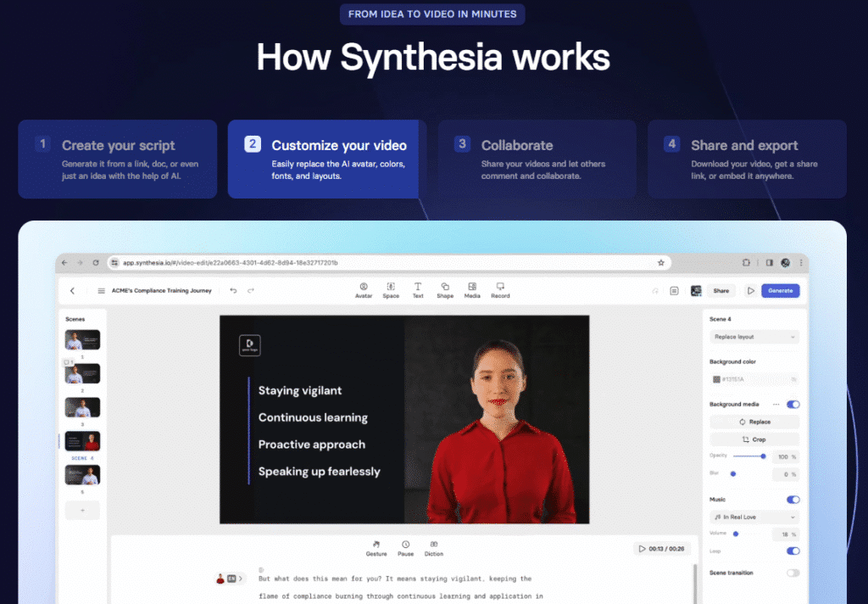Open browser side panel icon
The height and width of the screenshot is (604, 868).
[x=770, y=263]
